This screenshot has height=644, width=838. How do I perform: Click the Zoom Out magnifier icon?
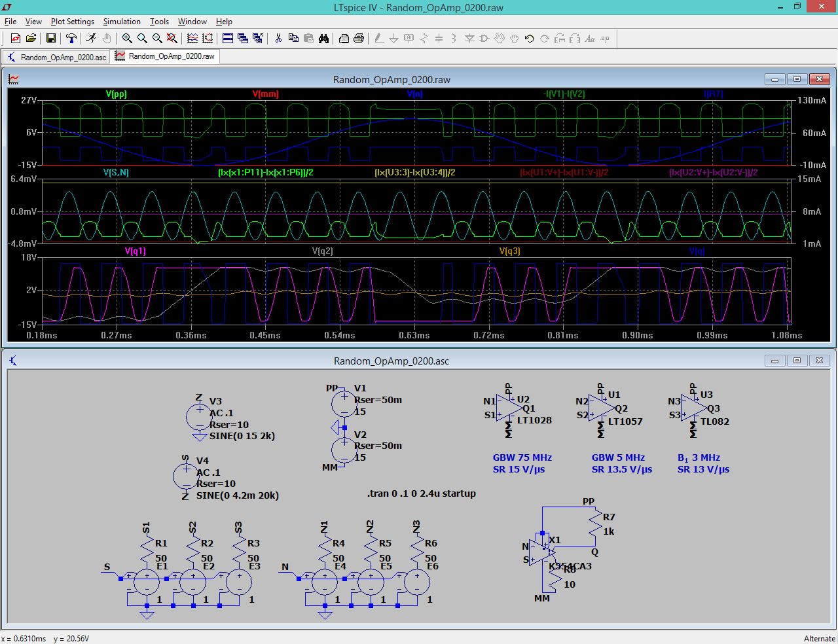[x=157, y=39]
